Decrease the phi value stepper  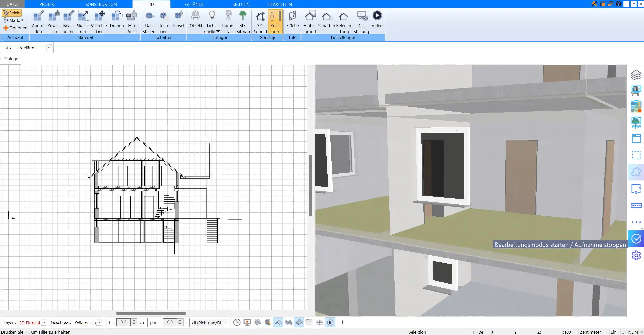(x=180, y=324)
